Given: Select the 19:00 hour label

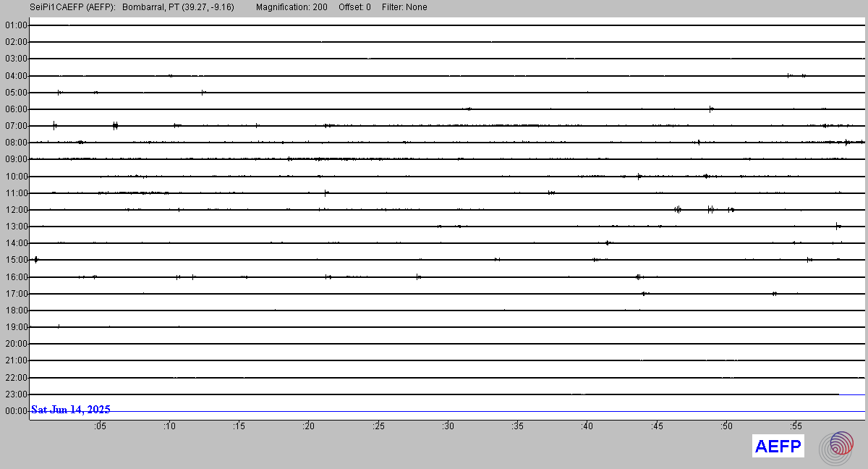Looking at the screenshot, I should point(16,327).
